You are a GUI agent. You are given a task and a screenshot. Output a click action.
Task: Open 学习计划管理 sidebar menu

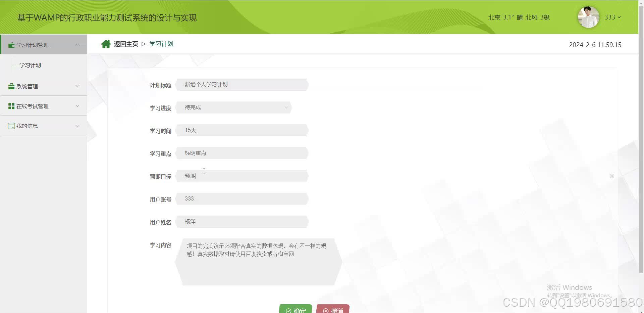coord(44,44)
